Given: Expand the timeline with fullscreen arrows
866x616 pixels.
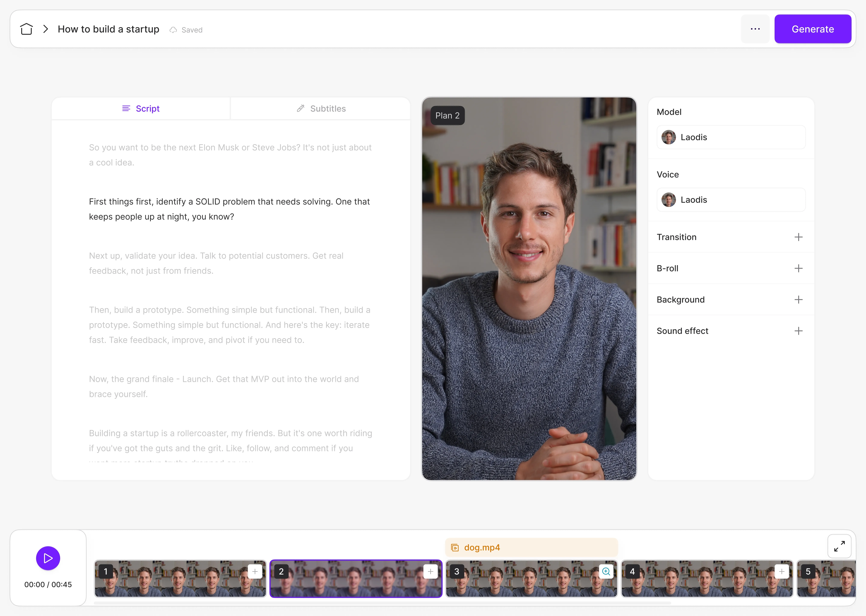Looking at the screenshot, I should (839, 546).
